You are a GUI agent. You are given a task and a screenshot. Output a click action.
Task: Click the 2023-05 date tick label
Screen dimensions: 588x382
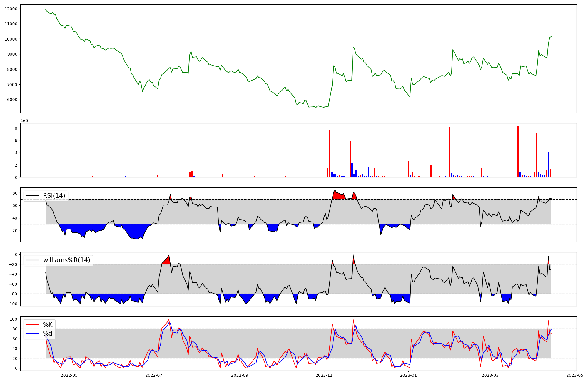pos(574,375)
